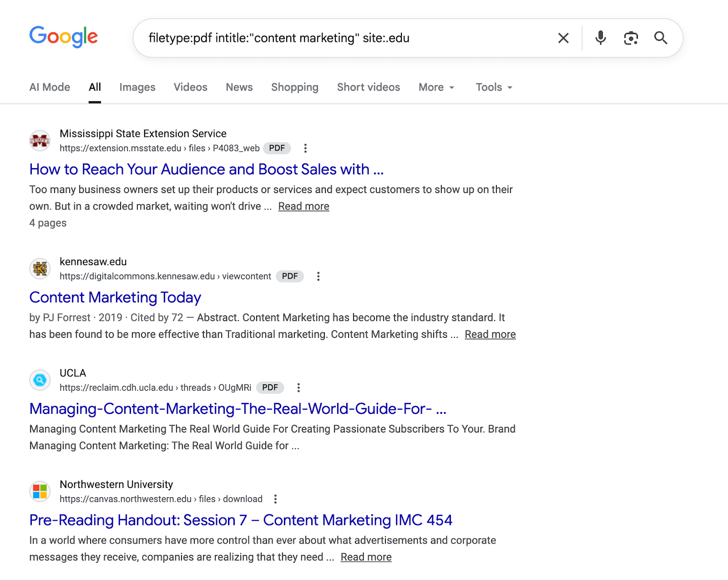Click the Northwestern University favicon
The width and height of the screenshot is (728, 580).
coord(40,492)
